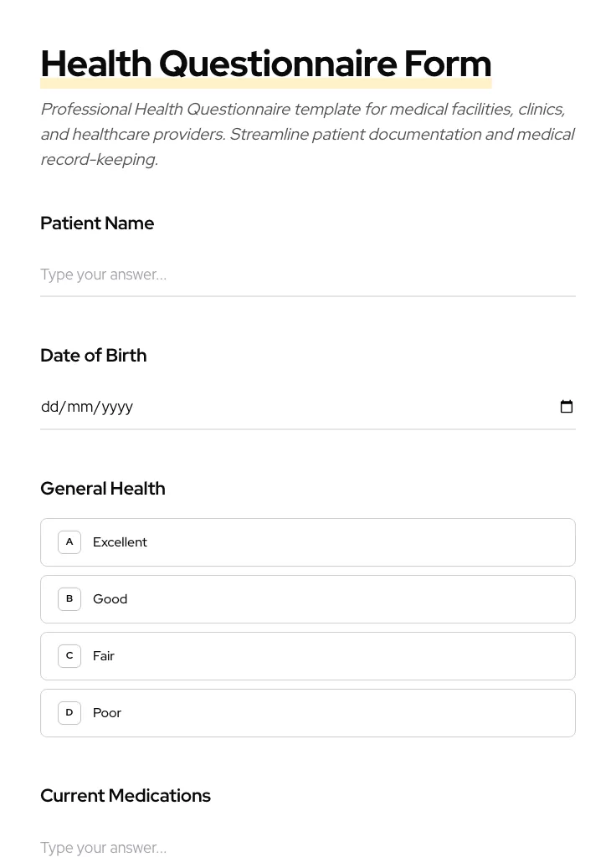Expand the date selection dropdown

pos(567,407)
